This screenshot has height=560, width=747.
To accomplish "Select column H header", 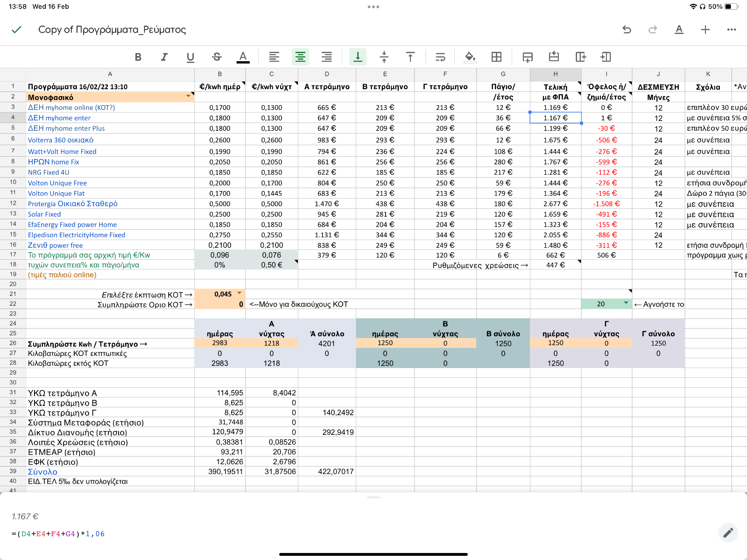I will tap(556, 74).
